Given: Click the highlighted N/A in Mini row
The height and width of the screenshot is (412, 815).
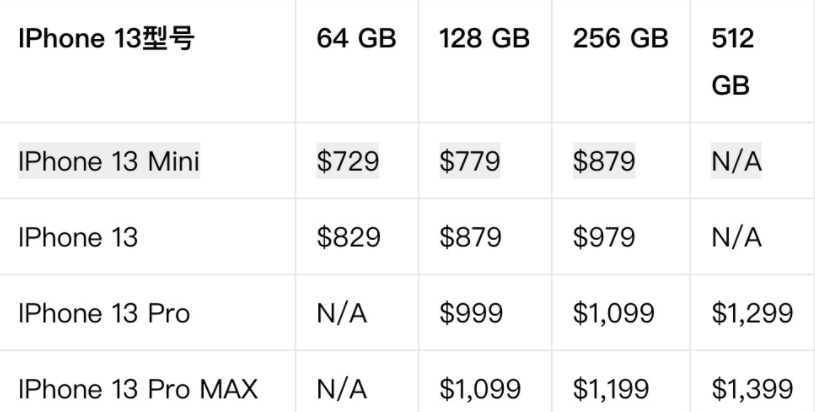Looking at the screenshot, I should coord(737,161).
